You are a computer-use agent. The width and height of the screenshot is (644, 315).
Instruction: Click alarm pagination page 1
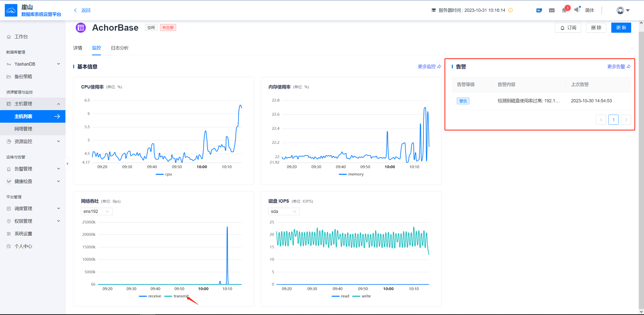(613, 120)
